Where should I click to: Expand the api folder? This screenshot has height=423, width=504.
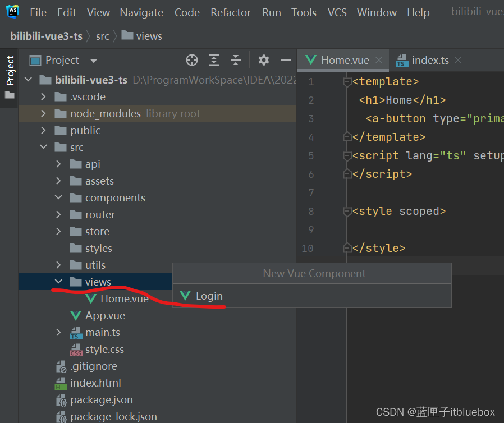[x=58, y=164]
